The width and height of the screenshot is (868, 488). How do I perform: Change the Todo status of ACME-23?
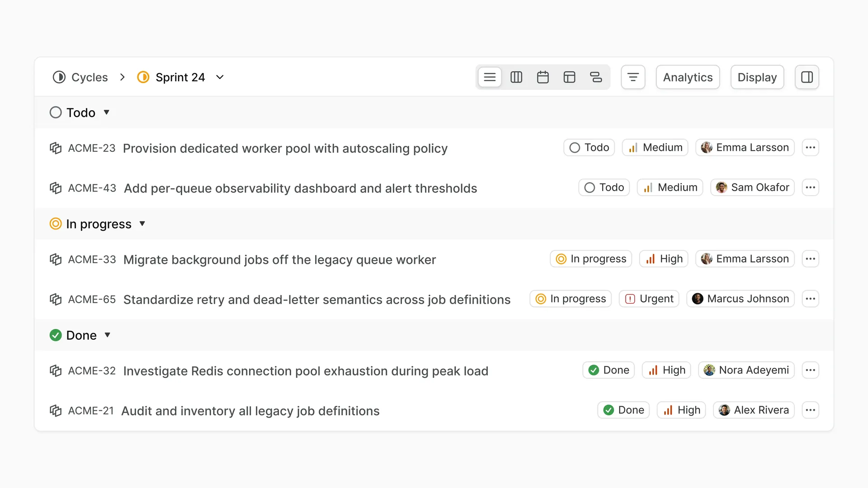tap(589, 147)
